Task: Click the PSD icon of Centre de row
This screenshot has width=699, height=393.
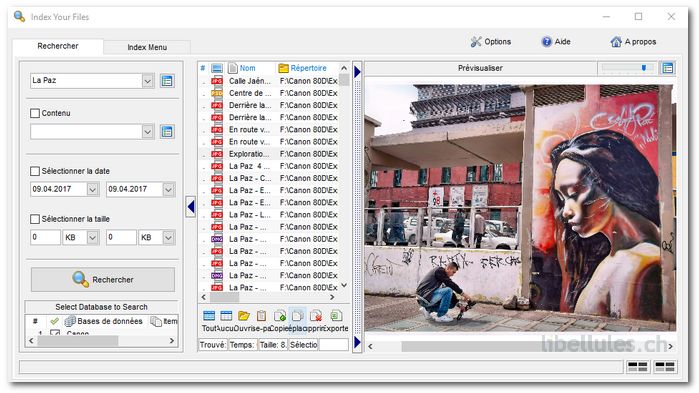Action: coord(217,93)
